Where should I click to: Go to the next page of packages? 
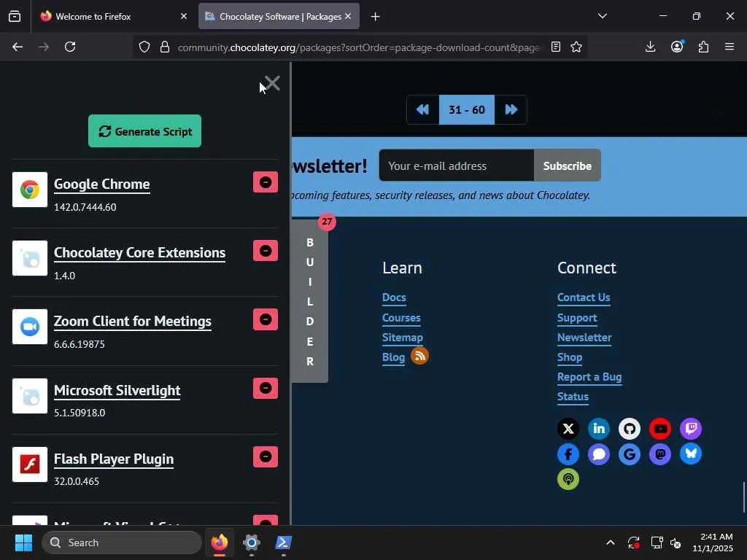(511, 109)
